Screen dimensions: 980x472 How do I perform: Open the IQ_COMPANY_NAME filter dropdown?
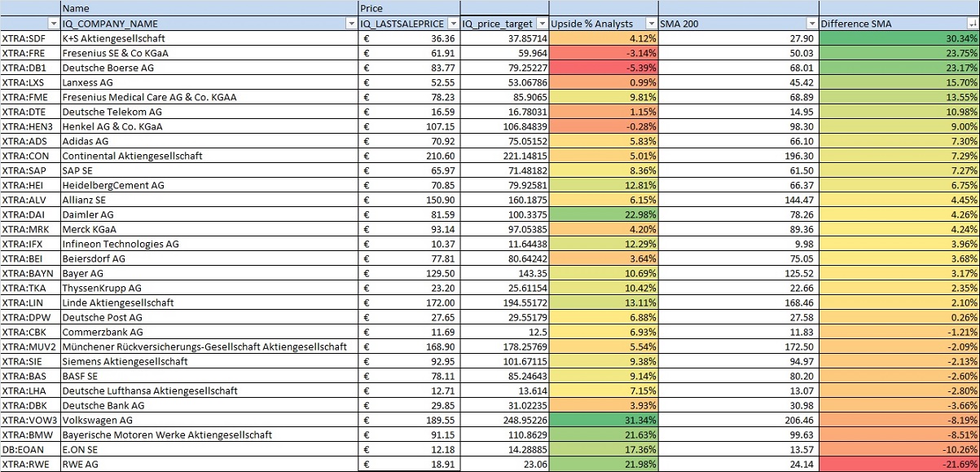pos(351,24)
